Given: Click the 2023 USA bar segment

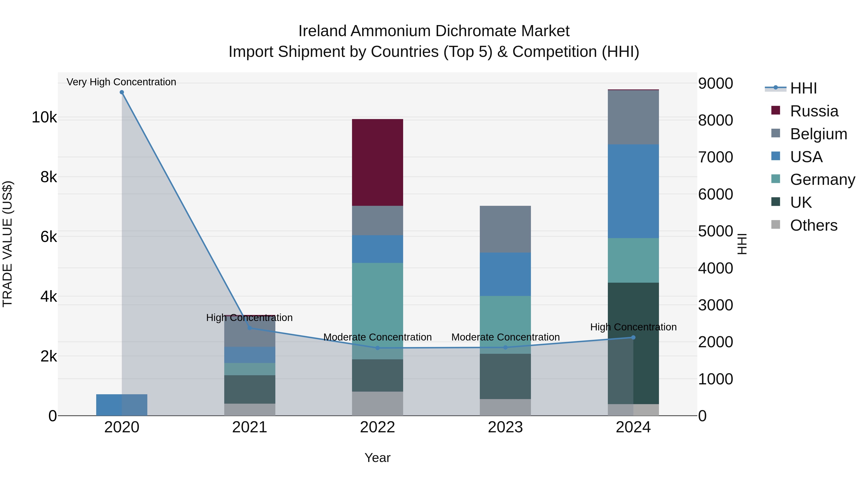Looking at the screenshot, I should (505, 274).
